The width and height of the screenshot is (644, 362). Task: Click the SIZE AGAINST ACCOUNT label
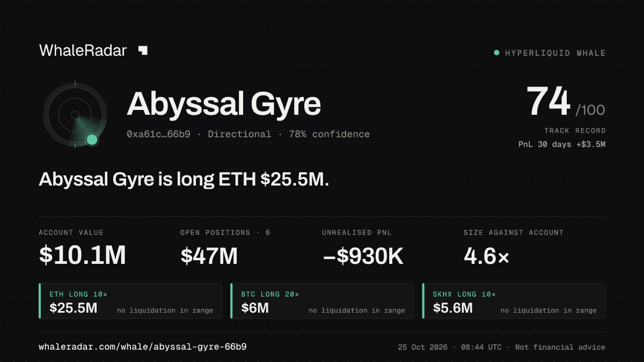coord(514,233)
